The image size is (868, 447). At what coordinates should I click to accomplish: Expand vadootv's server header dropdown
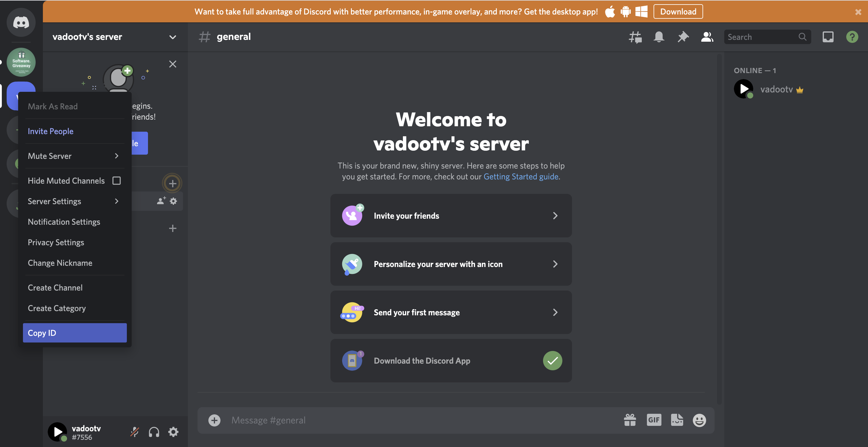(x=172, y=37)
